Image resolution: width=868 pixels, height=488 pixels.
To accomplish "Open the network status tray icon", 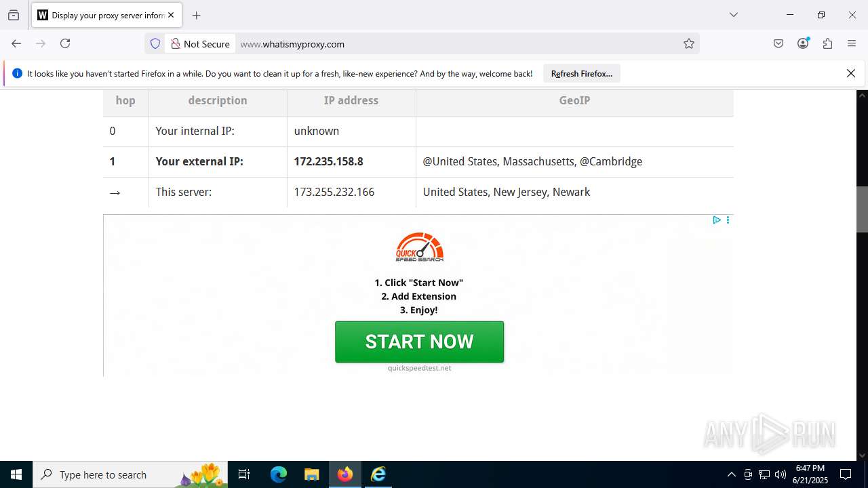I will 764,474.
